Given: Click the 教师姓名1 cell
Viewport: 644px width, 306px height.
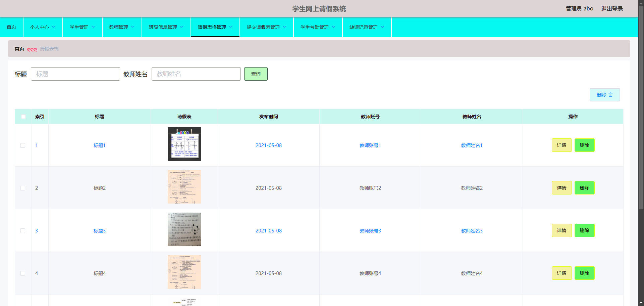Looking at the screenshot, I should coord(472,145).
